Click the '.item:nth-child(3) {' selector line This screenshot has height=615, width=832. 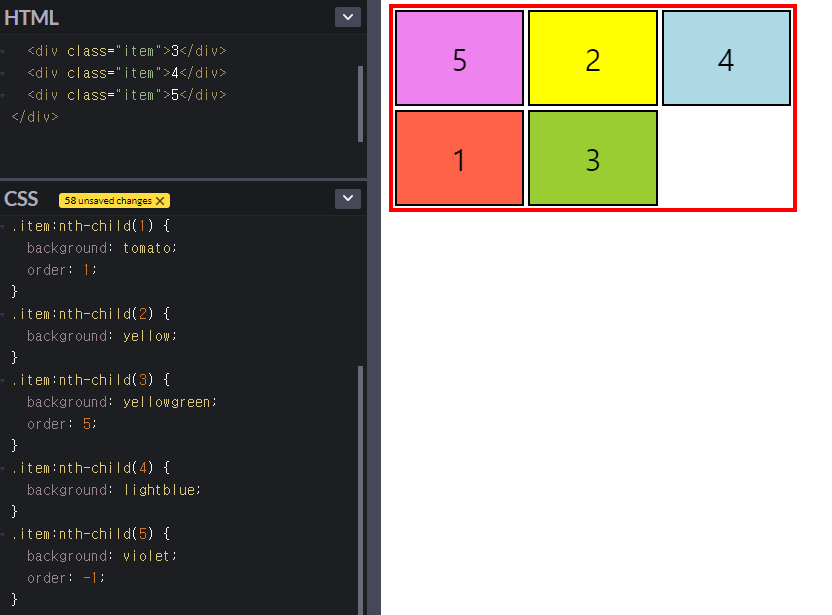click(91, 380)
